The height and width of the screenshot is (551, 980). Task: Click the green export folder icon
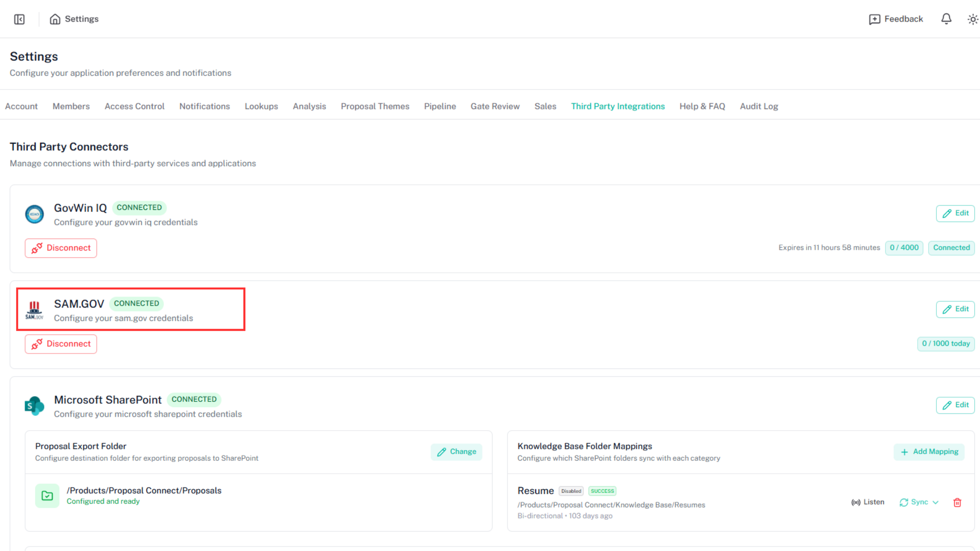[47, 495]
